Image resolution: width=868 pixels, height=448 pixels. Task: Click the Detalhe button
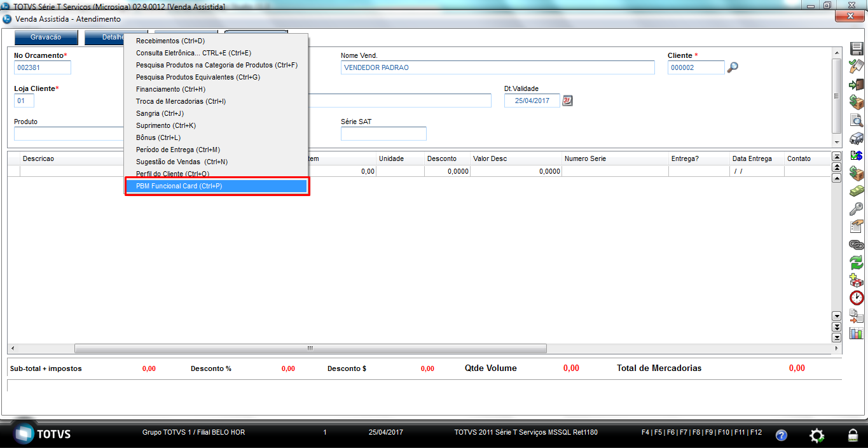[104, 38]
